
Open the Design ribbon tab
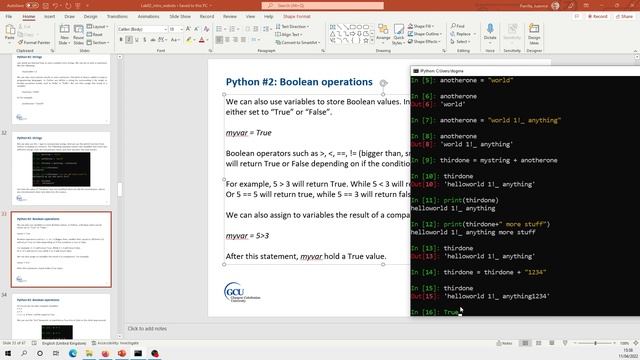pyautogui.click(x=91, y=16)
